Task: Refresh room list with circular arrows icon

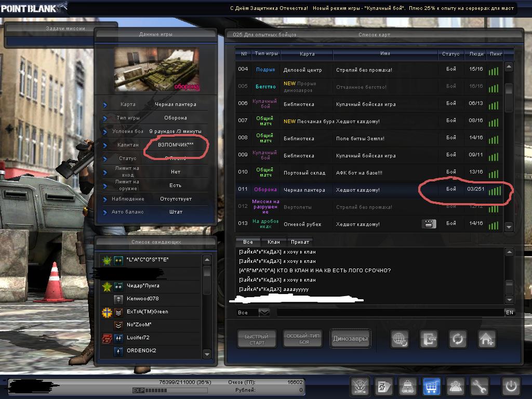Action: pos(458,339)
